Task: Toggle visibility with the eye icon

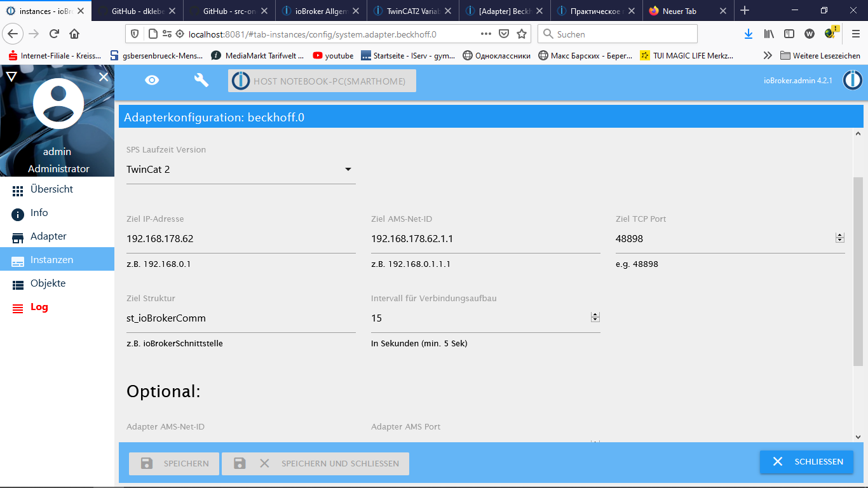Action: (152, 80)
